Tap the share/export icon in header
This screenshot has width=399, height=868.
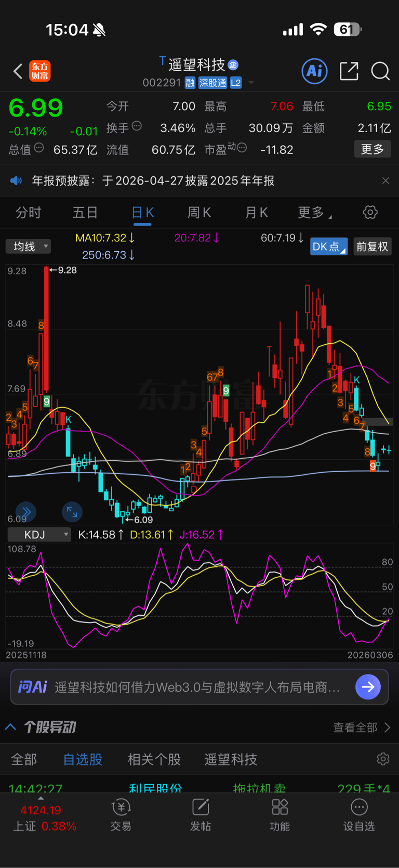coord(349,71)
